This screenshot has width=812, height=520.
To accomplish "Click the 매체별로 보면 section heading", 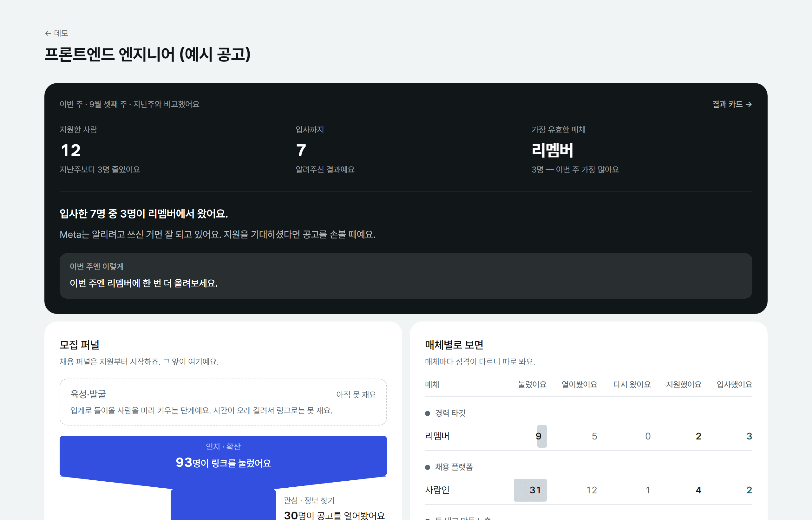I will coord(454,345).
